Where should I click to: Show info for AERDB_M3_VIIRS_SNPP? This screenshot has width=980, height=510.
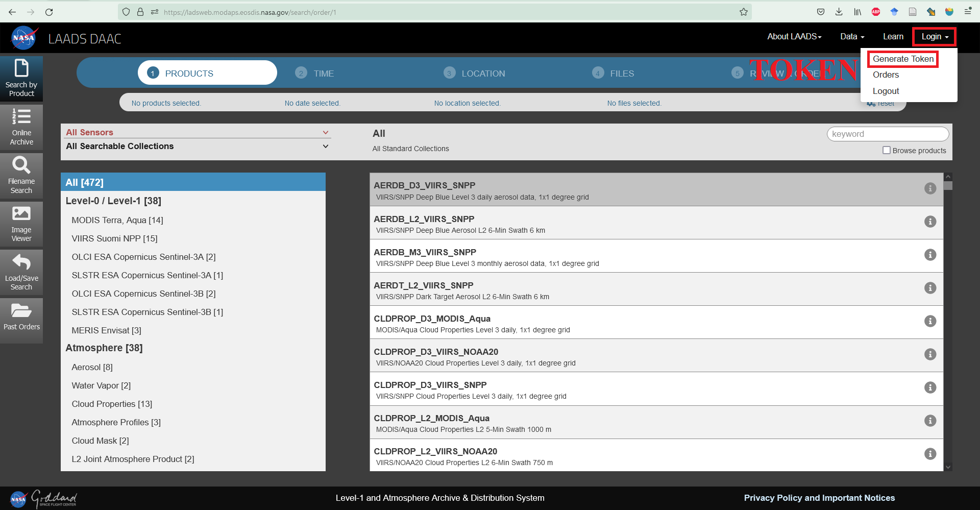(930, 255)
